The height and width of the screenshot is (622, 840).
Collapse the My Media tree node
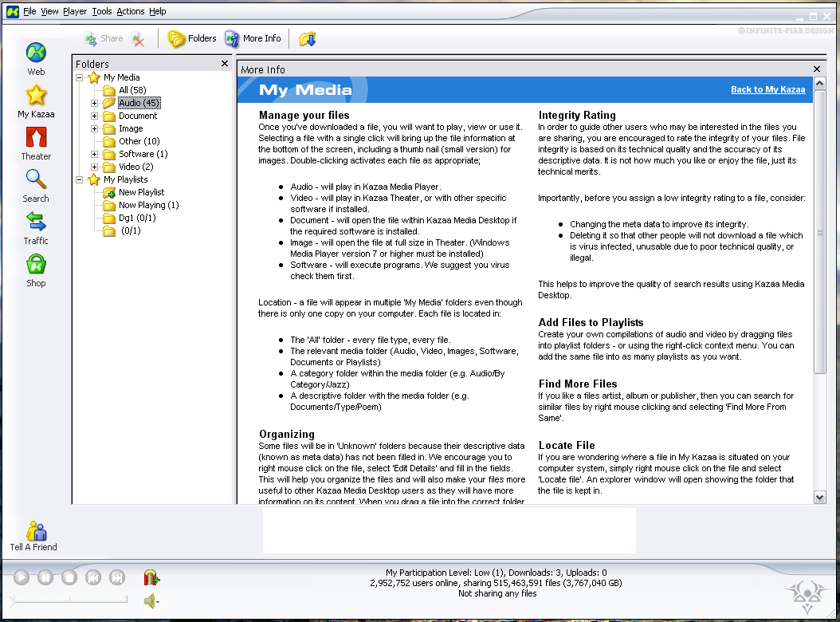point(79,78)
